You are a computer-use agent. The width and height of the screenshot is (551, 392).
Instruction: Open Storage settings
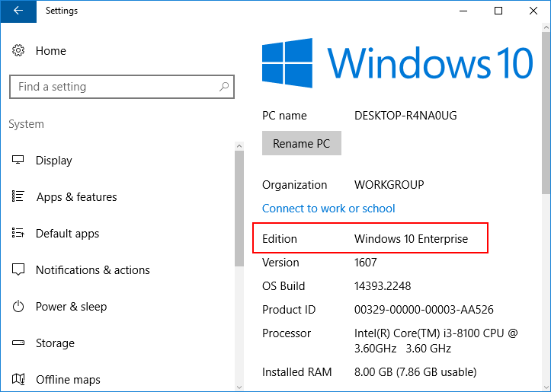(x=55, y=343)
